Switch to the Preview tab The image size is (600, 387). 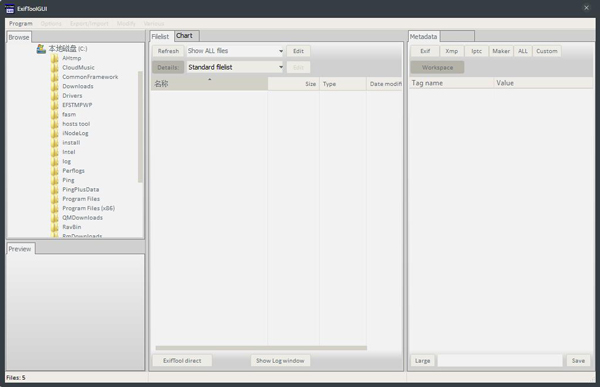coord(20,249)
